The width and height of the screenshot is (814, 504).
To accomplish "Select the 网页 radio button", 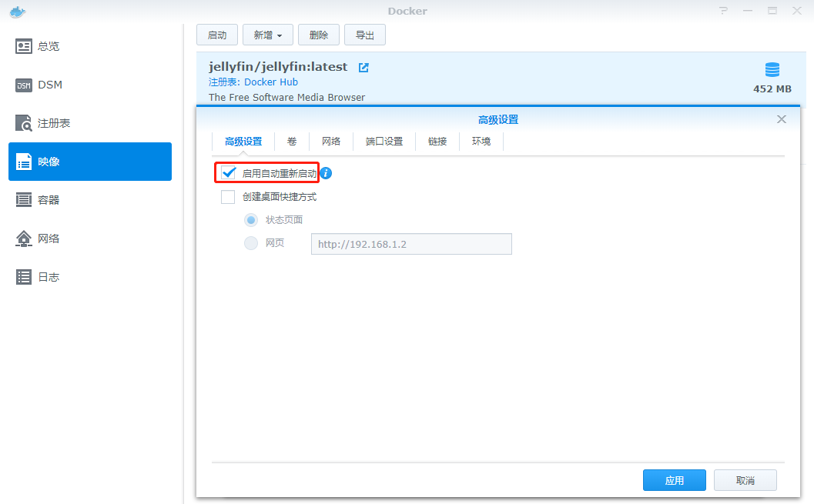I will [251, 243].
